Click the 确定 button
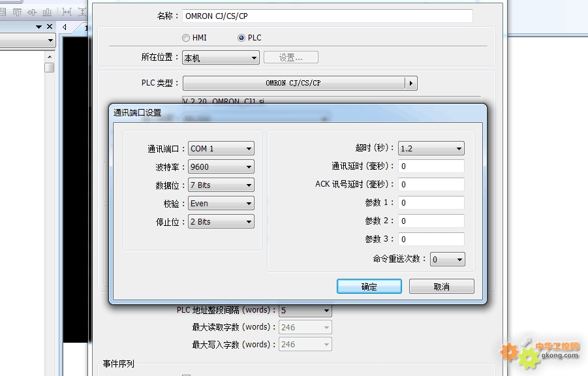Viewport: 588px width, 376px height. 369,287
